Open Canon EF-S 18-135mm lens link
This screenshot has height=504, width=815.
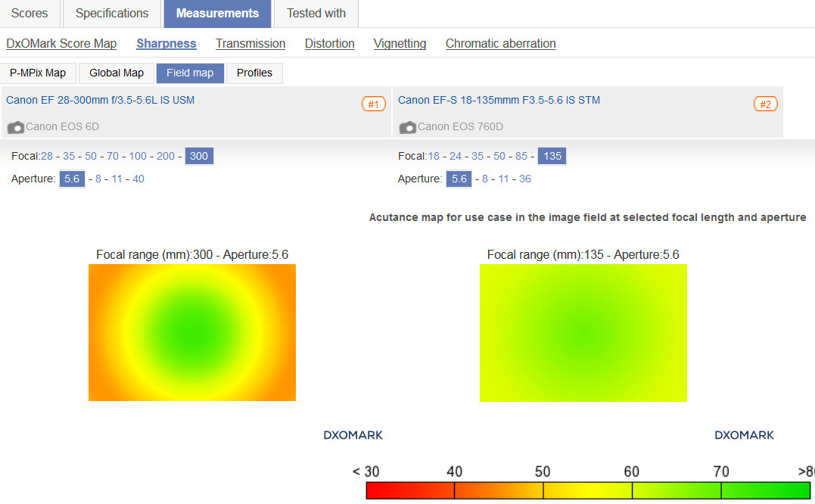499,100
